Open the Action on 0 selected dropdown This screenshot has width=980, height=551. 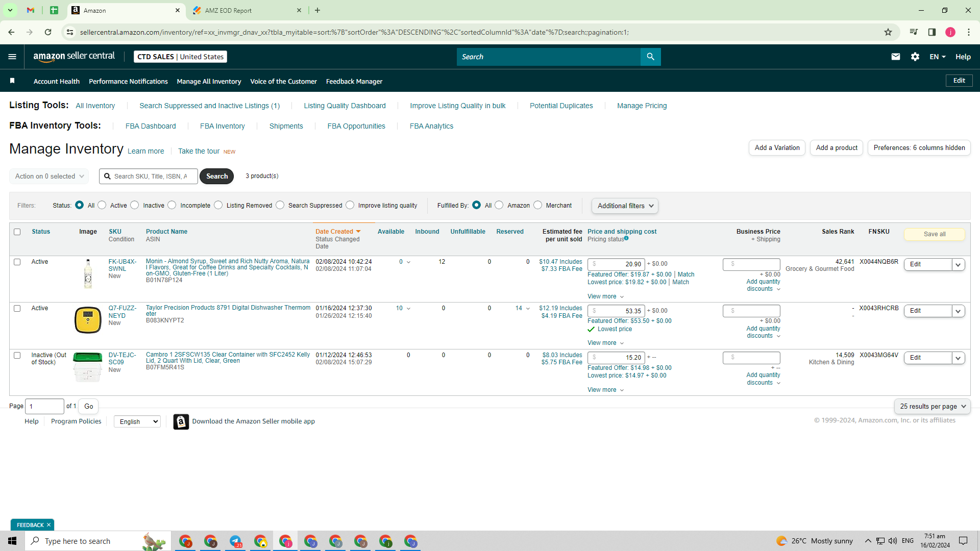coord(49,176)
